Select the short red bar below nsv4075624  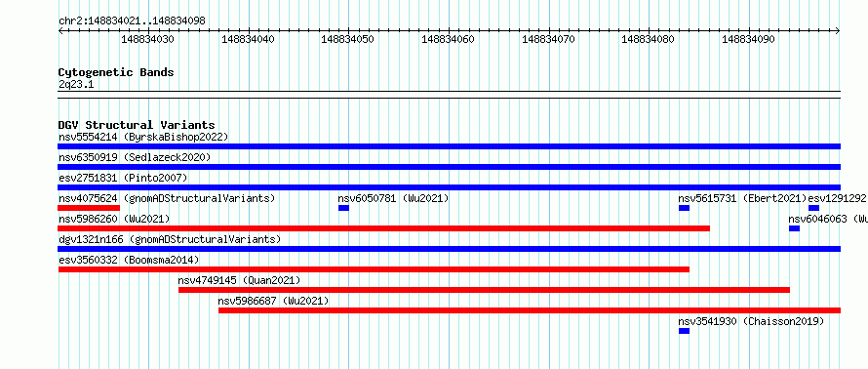point(89,208)
